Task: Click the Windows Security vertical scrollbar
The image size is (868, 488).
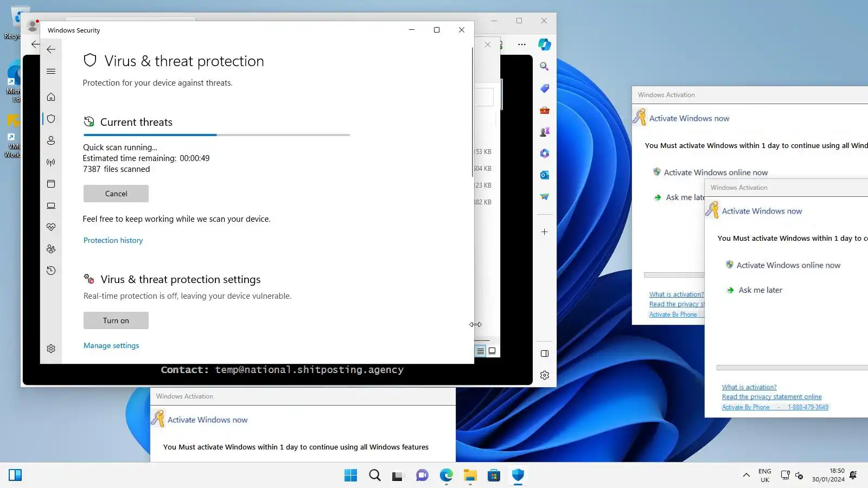Action: pos(473,111)
